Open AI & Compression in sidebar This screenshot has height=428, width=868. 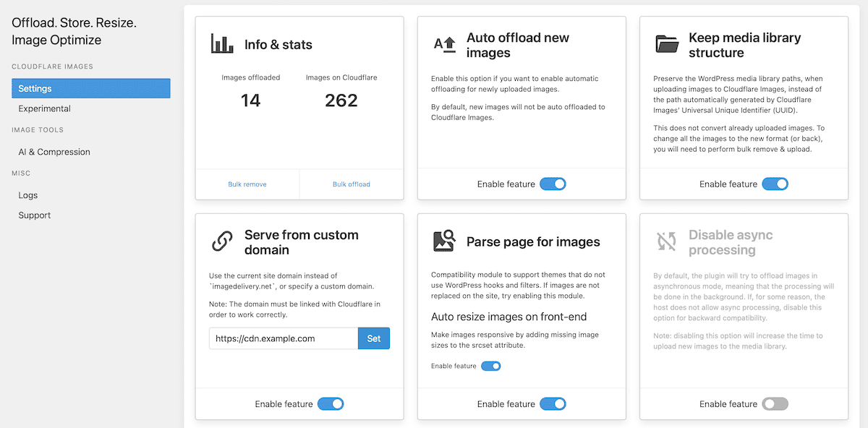(x=54, y=152)
